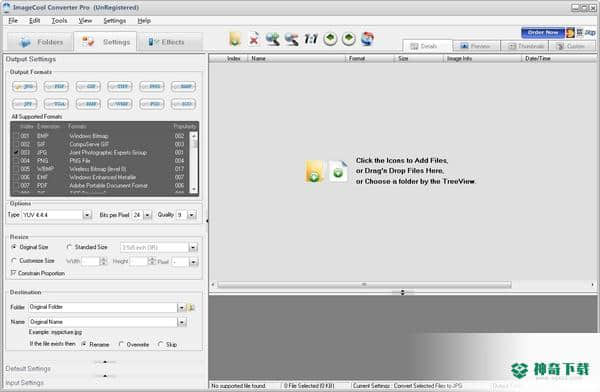Open the Edit menu
The image size is (600, 392).
(x=34, y=21)
